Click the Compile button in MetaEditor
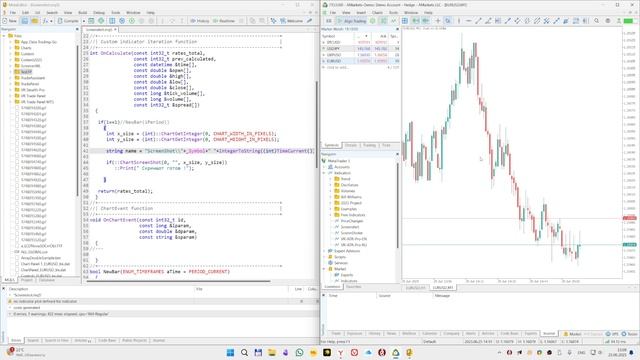640x360 pixels. (68, 21)
